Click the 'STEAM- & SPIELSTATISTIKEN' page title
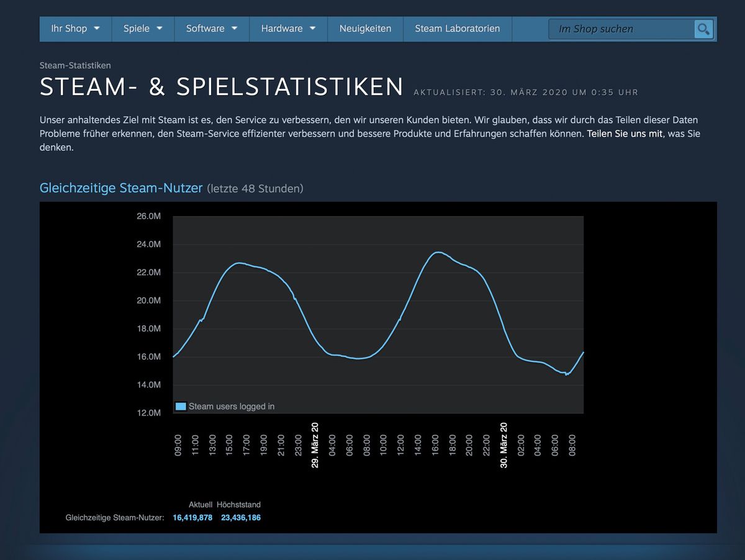 coord(220,86)
